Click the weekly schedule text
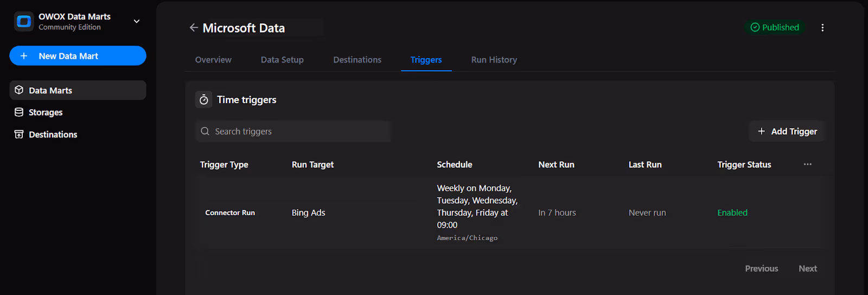Viewport: 868px width, 295px height. (x=477, y=206)
